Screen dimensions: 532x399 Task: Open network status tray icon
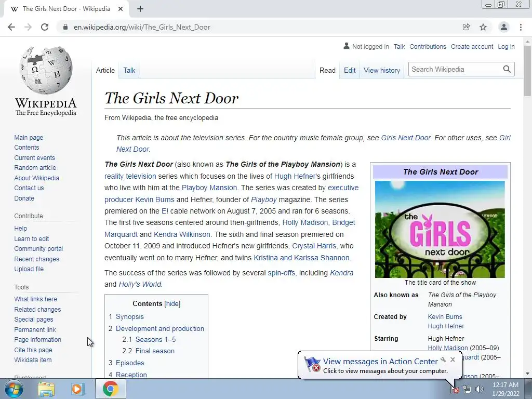click(x=467, y=389)
